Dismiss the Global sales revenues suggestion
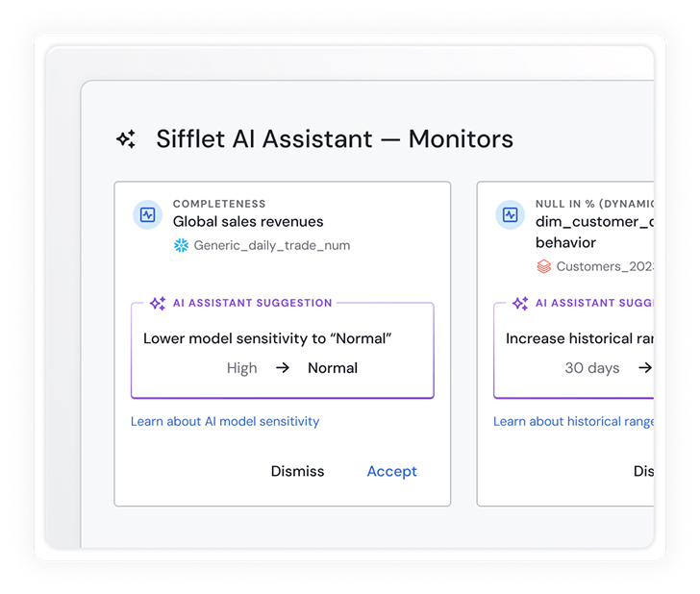 pos(297,471)
